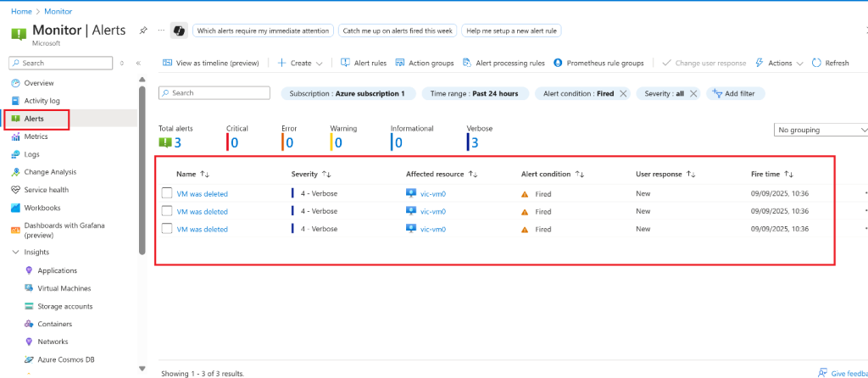Click the vic-vm0 resource link in first row

click(432, 194)
